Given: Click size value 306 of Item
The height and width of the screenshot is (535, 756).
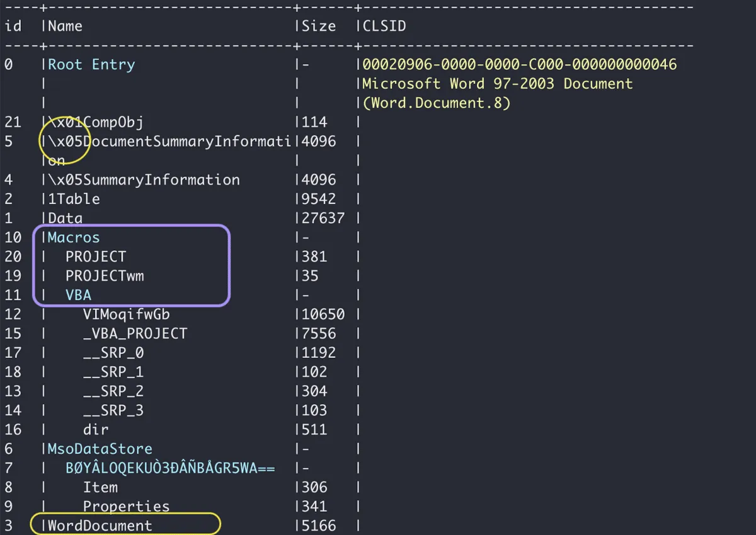Looking at the screenshot, I should click(x=314, y=487).
